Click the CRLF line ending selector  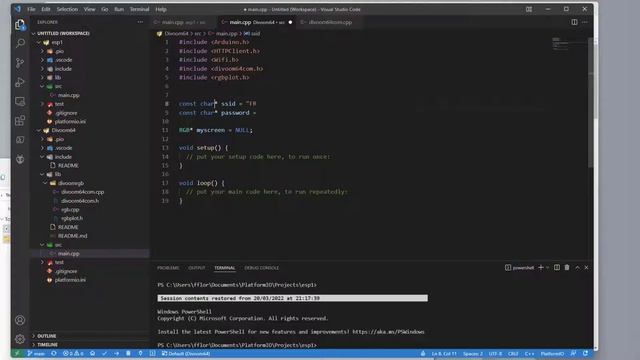pos(513,353)
